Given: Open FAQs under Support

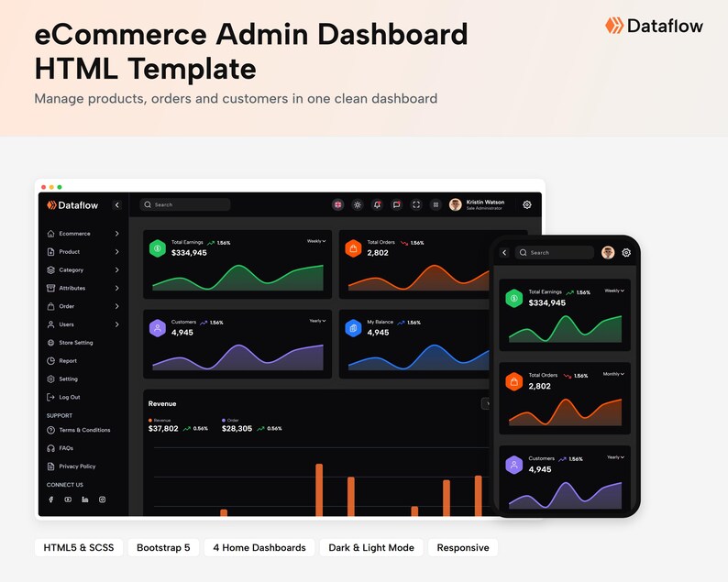Looking at the screenshot, I should pyautogui.click(x=61, y=448).
